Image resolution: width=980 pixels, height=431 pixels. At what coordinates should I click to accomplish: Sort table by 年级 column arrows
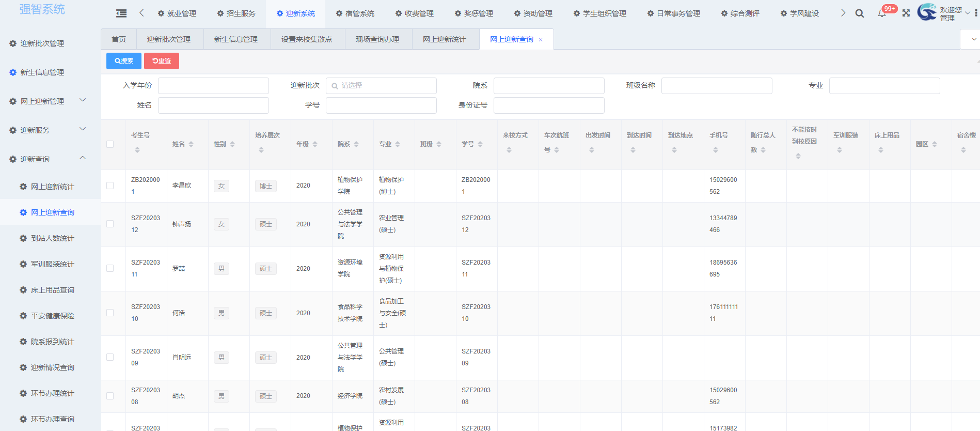[315, 144]
